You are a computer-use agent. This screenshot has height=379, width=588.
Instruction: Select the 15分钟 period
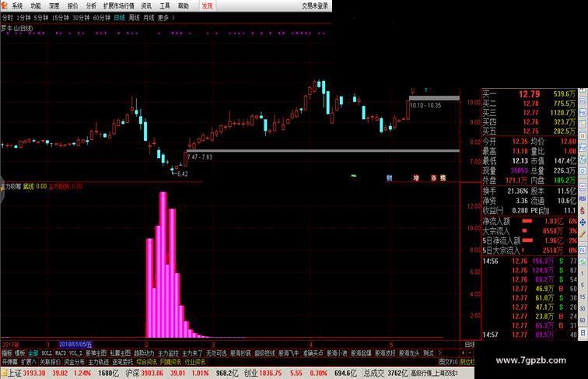(61, 18)
